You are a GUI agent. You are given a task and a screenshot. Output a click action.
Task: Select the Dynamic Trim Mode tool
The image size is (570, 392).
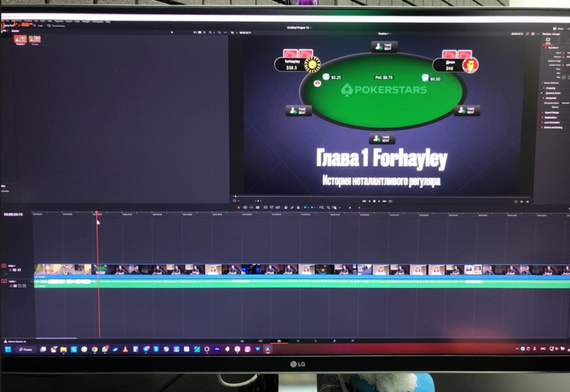[x=251, y=207]
